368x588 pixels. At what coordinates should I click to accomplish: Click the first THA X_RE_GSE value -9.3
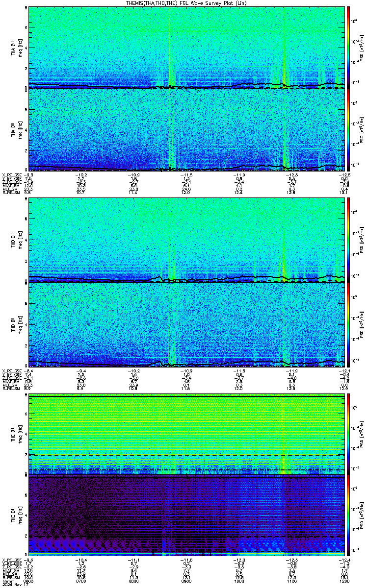(28, 175)
